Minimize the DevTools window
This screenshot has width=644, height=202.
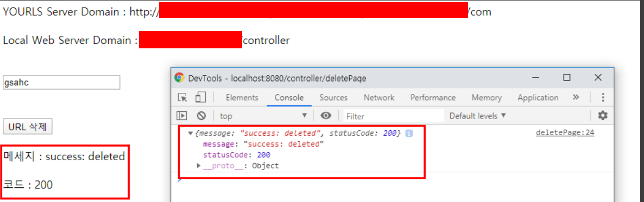[x=535, y=78]
